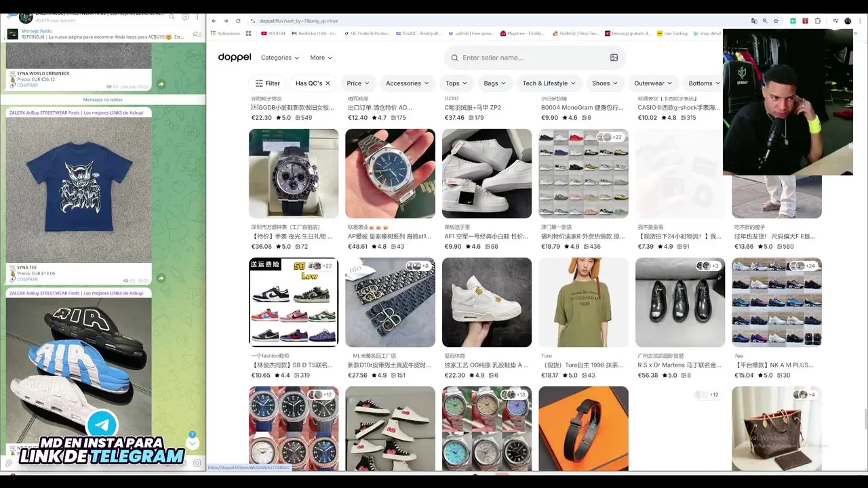The width and height of the screenshot is (868, 488).
Task: Jump to latest Telegram messages arrow
Action: pyautogui.click(x=193, y=443)
